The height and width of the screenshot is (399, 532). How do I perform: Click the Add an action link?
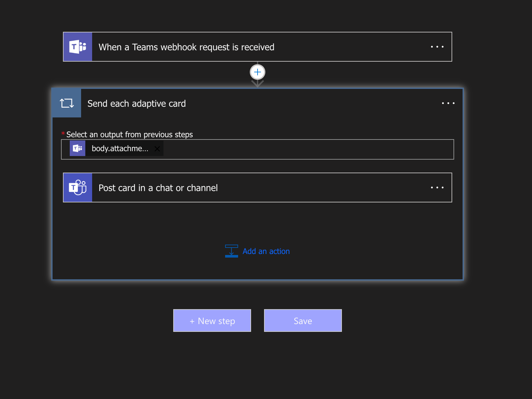click(266, 251)
